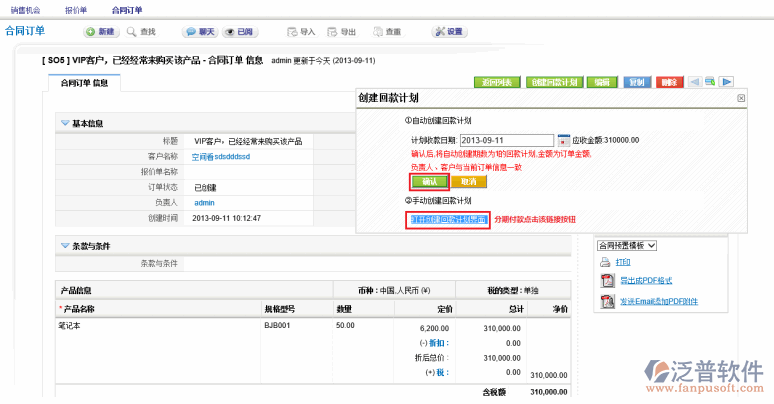Viewport: 774px width, 404px height.
Task: Switch to the 报价单 tab
Action: pyautogui.click(x=76, y=9)
